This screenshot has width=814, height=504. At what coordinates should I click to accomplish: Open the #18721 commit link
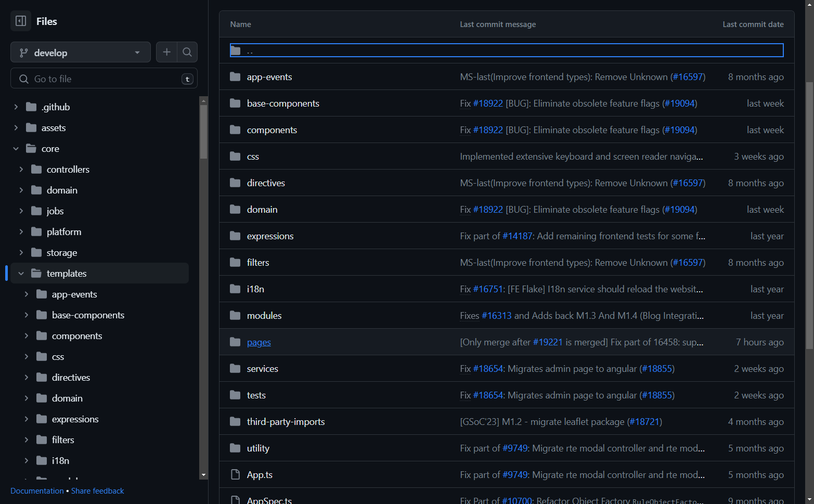tap(645, 421)
